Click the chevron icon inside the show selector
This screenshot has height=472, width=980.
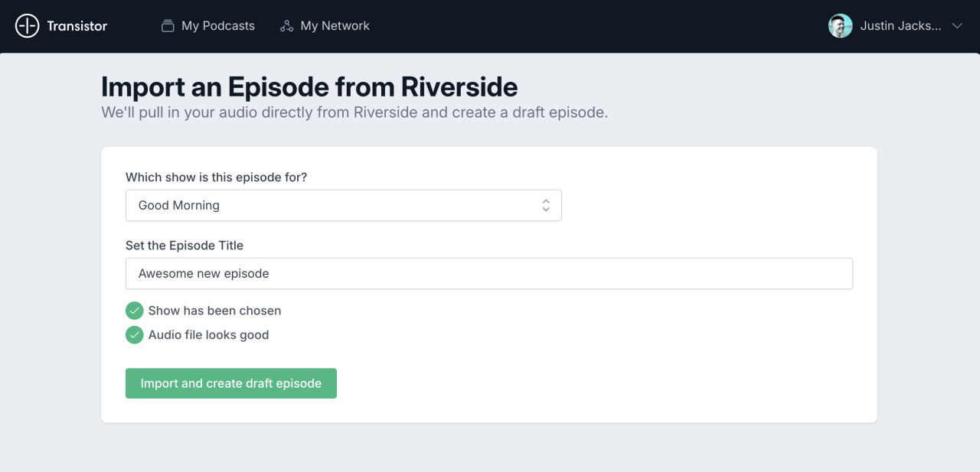546,205
